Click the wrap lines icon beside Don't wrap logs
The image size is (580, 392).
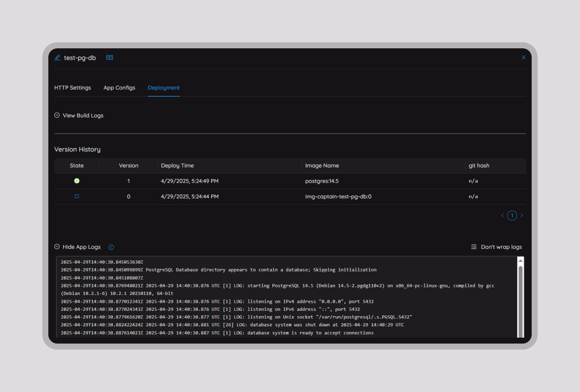coord(474,247)
